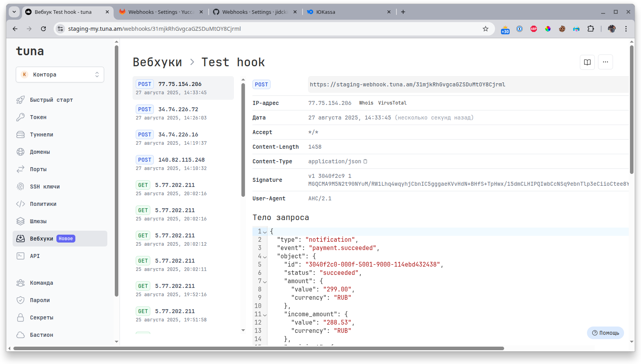The image size is (641, 364).
Task: Open the Adblock Plus extension icon
Action: (534, 29)
